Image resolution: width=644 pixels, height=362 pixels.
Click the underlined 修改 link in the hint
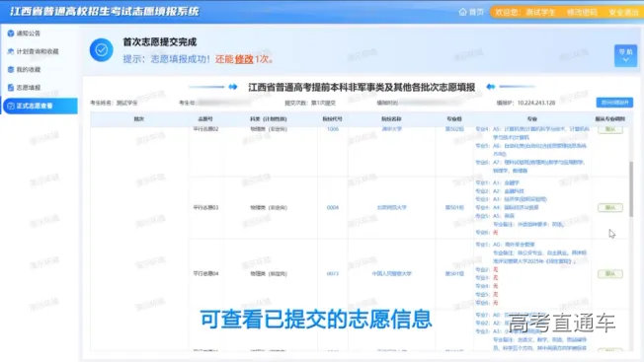click(244, 59)
